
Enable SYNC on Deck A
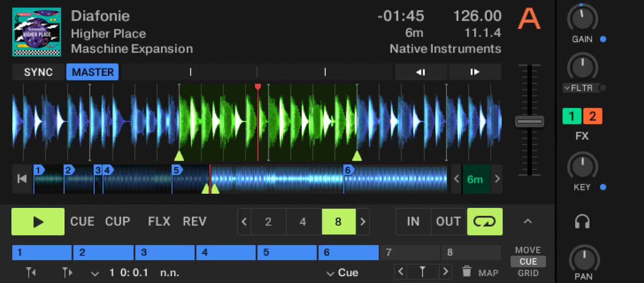[x=38, y=72]
